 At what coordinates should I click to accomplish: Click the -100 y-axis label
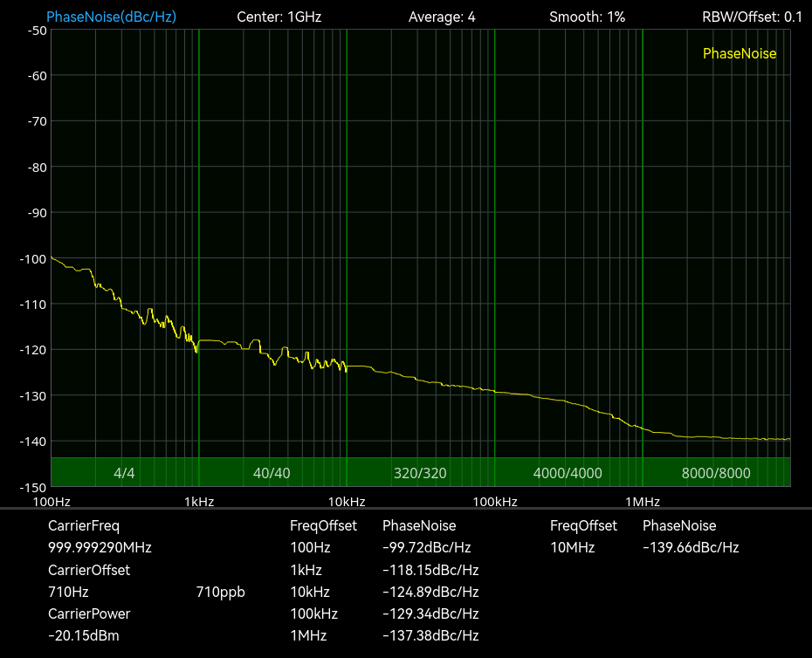tap(32, 259)
